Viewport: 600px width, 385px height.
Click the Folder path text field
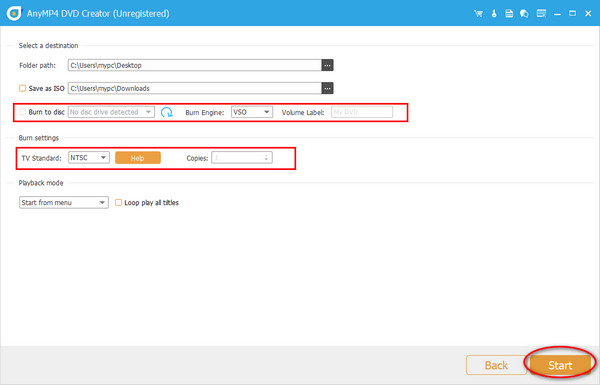195,65
